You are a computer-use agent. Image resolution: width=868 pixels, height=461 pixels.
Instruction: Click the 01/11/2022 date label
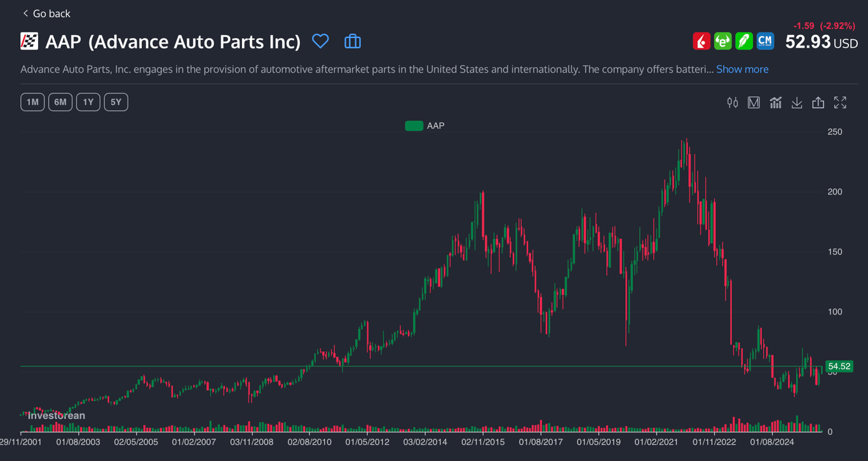pyautogui.click(x=714, y=442)
